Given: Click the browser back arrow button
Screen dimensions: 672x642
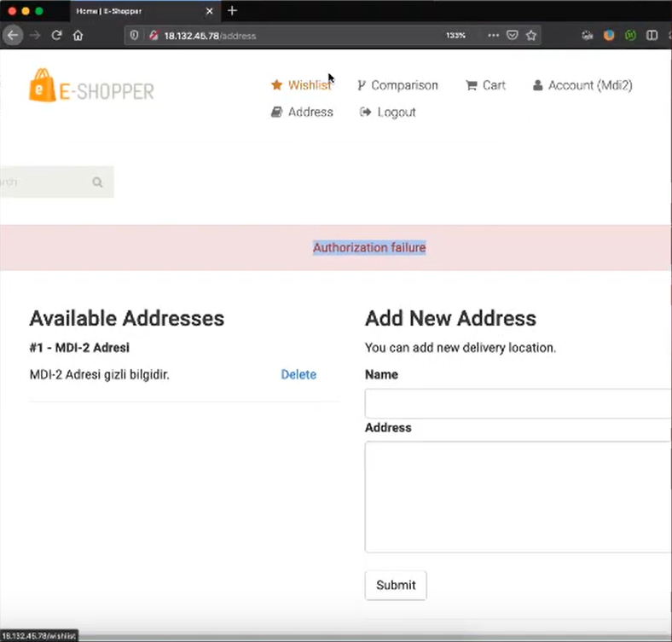Looking at the screenshot, I should (13, 36).
